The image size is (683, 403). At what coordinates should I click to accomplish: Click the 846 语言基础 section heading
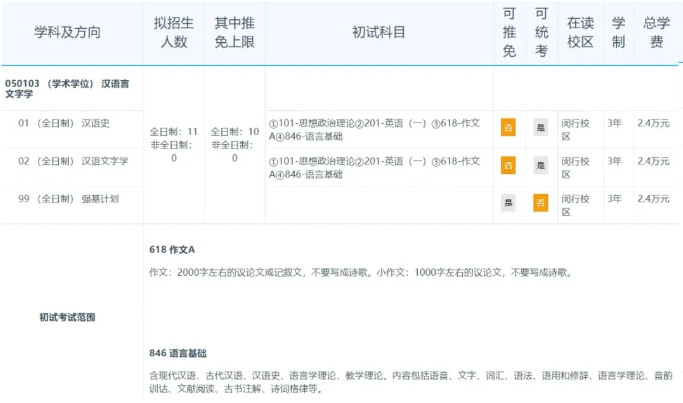178,353
